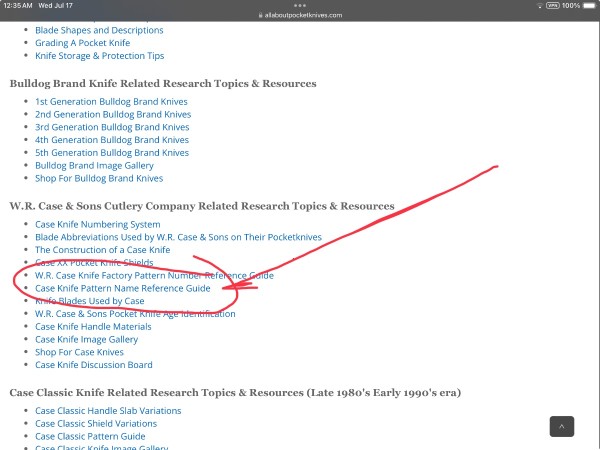Open Case Knife Discussion Board link

point(94,365)
